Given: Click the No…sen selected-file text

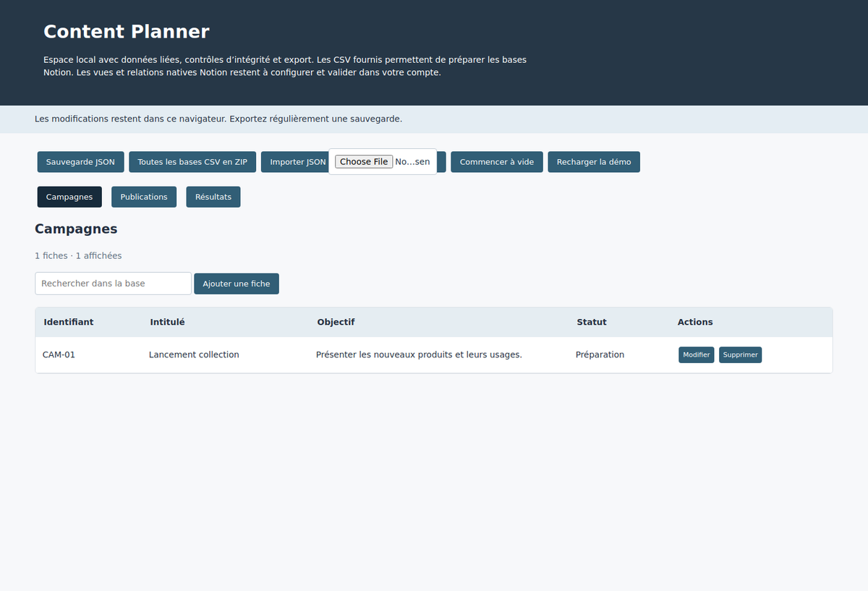Looking at the screenshot, I should click(412, 162).
